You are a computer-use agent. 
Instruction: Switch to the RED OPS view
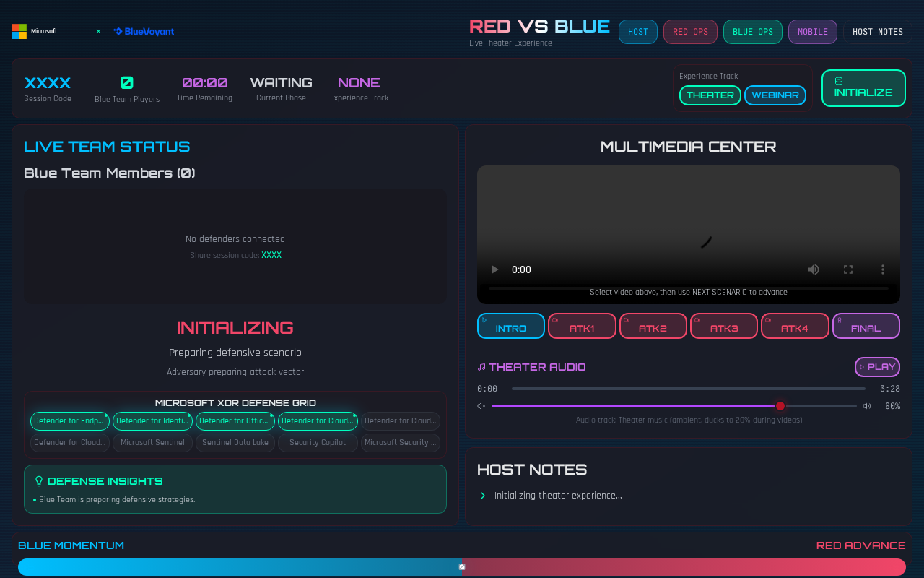click(x=690, y=32)
